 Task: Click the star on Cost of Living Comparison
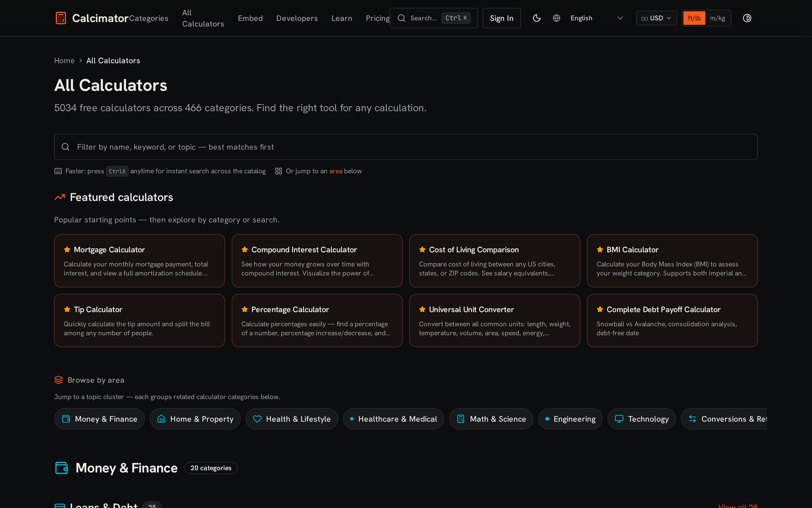tap(422, 249)
